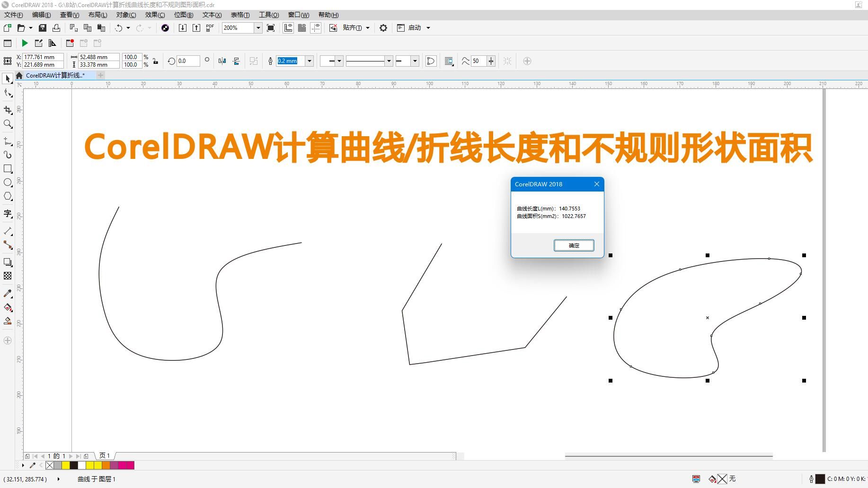
Task: Toggle the wrap text button
Action: pos(449,61)
